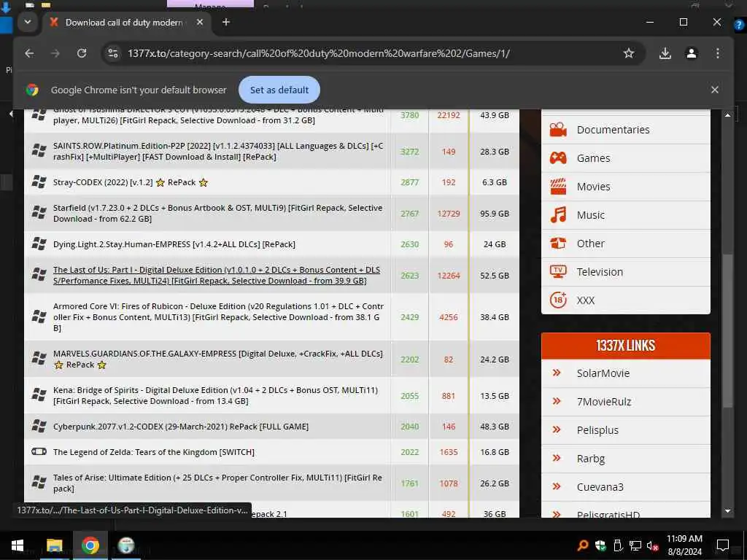Open The Last of Us Part I torrent link
This screenshot has height=560, width=747.
pyautogui.click(x=217, y=275)
